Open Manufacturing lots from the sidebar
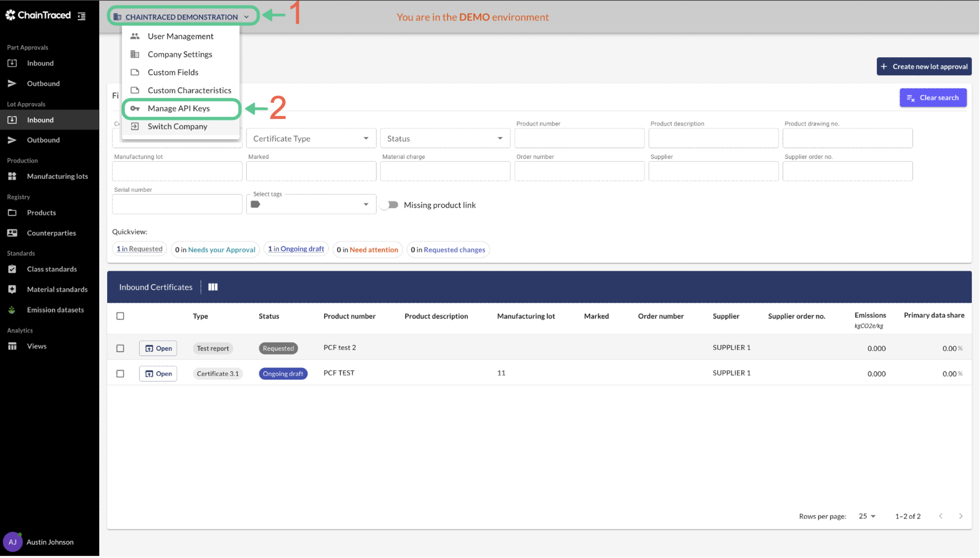 tap(57, 176)
